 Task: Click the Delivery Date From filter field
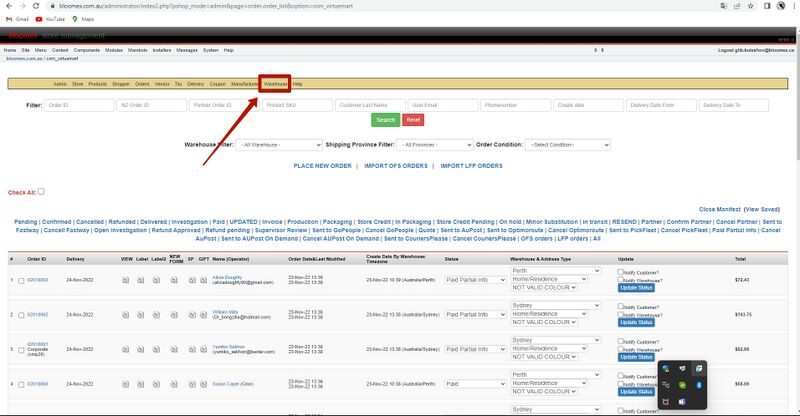click(661, 105)
